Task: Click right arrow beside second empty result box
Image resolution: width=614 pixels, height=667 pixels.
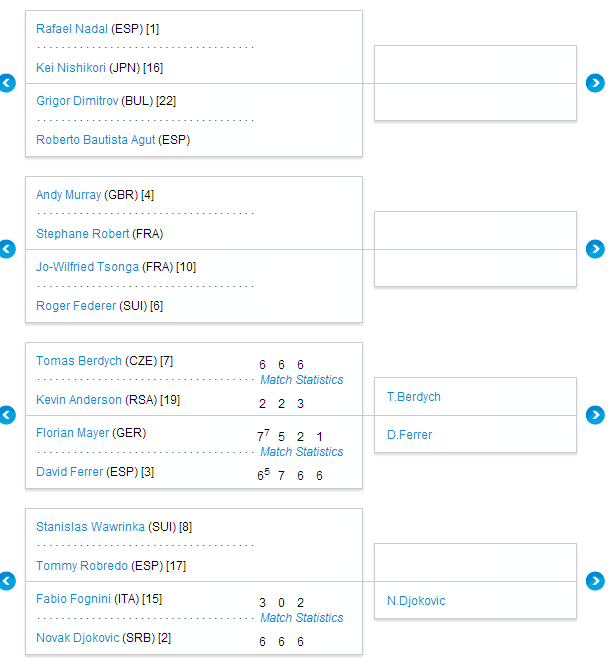Action: pos(594,249)
